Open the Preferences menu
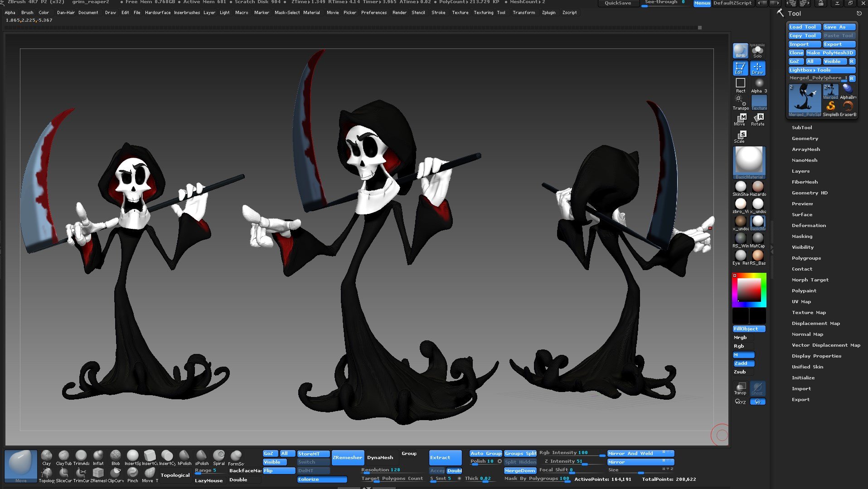 point(373,13)
